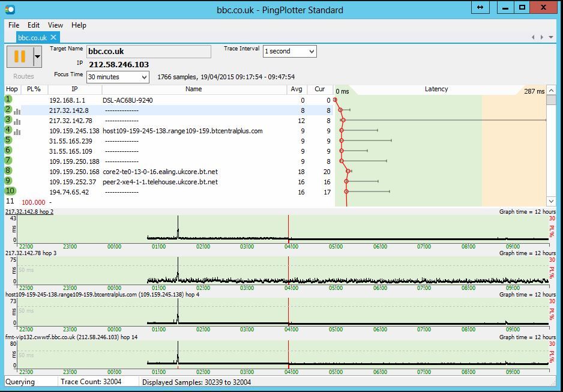Image resolution: width=563 pixels, height=392 pixels.
Task: Select the peer2-xe4-1-1.telehouse.ukcore.bt.net name
Action: point(160,182)
